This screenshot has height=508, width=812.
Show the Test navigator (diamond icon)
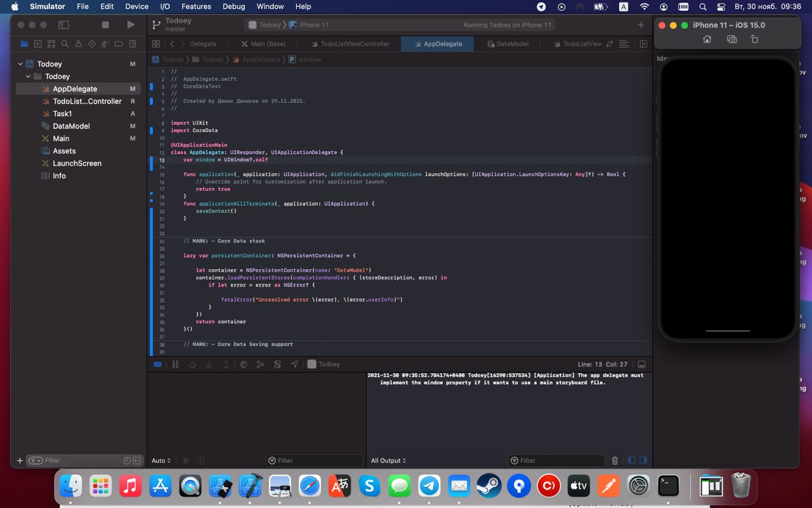click(x=92, y=44)
